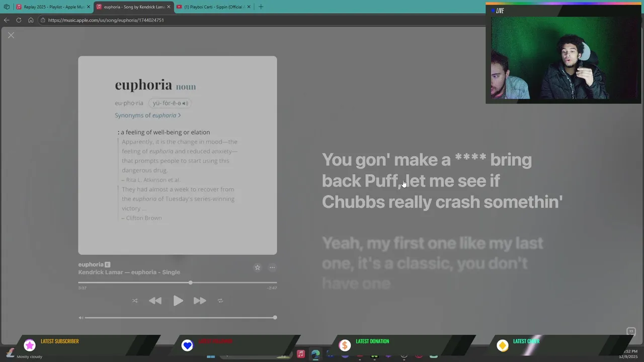
Task: Open Kendrick Lamar — euphoria - Single link
Action: [129, 272]
